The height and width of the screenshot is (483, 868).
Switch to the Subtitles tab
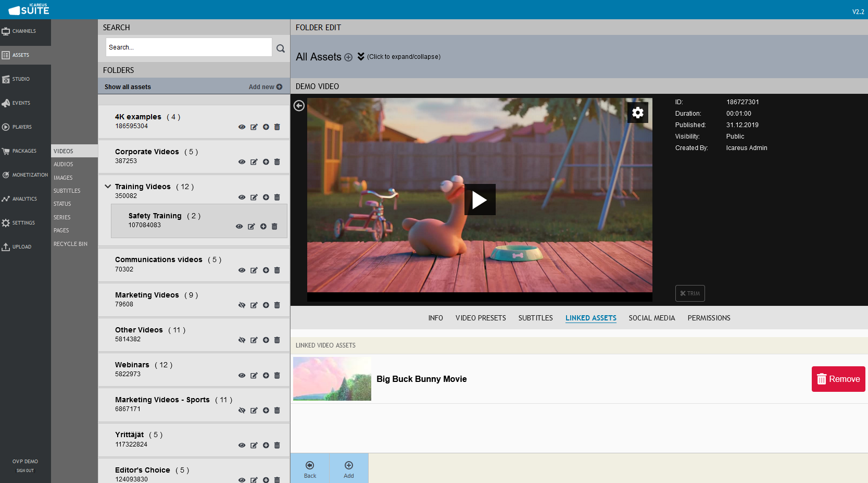(x=535, y=318)
